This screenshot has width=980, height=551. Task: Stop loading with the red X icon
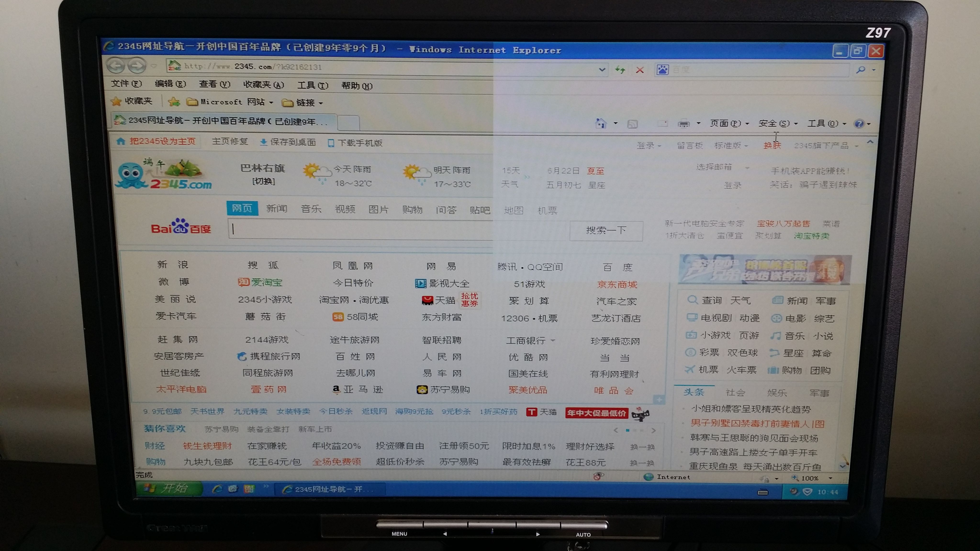(x=640, y=70)
